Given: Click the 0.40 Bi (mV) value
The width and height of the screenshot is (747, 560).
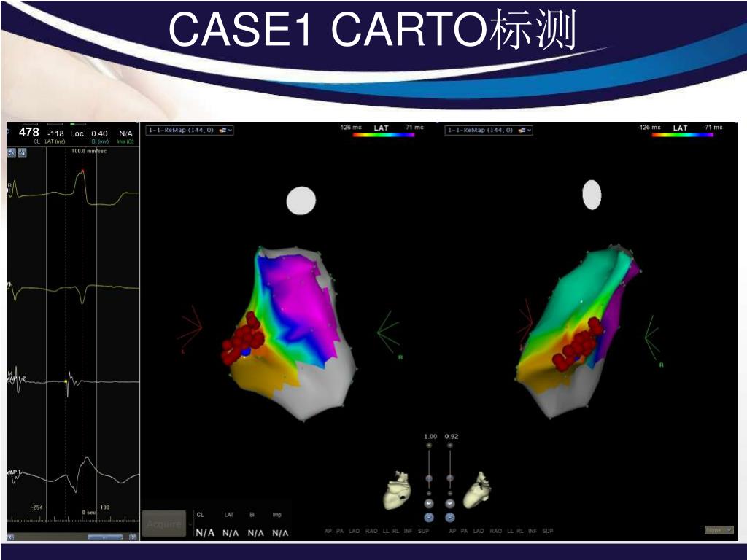Looking at the screenshot, I should (x=99, y=134).
